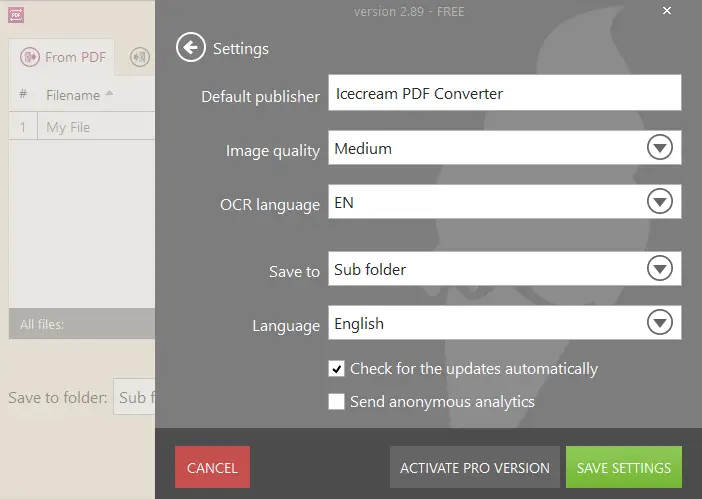
Task: Click Activate Pro Version button
Action: [x=474, y=467]
